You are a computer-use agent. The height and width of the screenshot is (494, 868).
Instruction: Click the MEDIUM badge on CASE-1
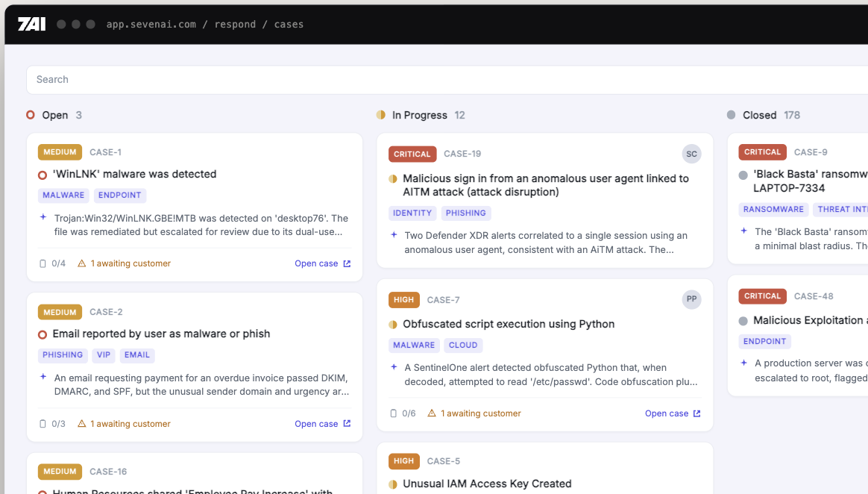tap(60, 151)
